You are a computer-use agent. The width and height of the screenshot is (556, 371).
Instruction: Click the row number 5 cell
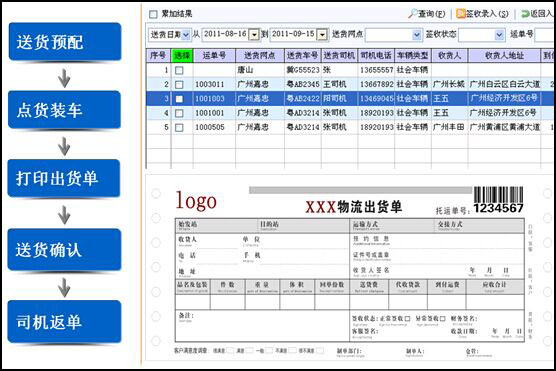(159, 127)
